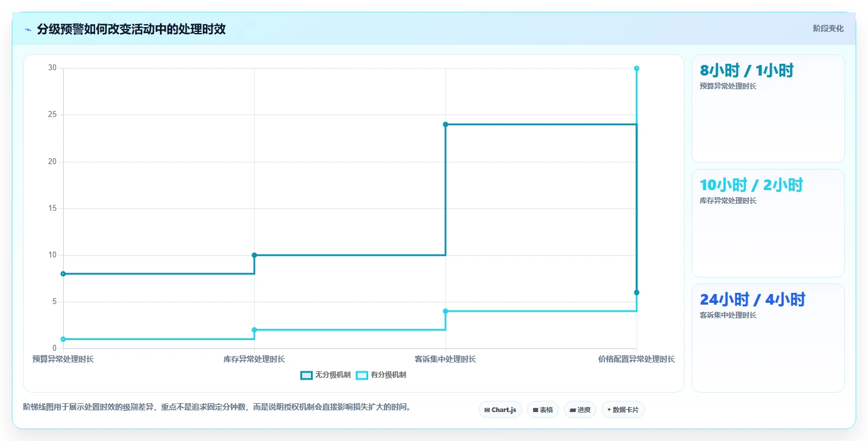Click the title 分级预警如何改变活动中的处理时效

(x=131, y=30)
